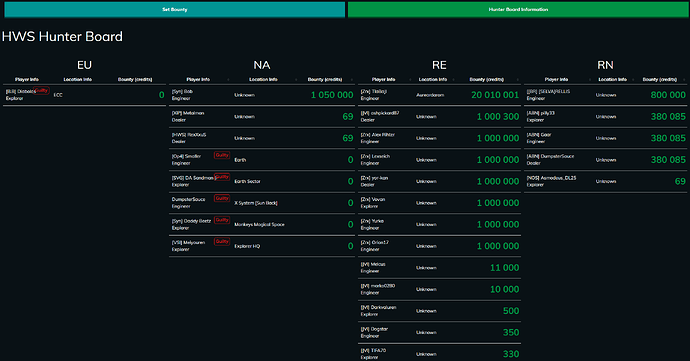
Task: Select the [ABN] Gaar player entry
Action: tap(539, 138)
